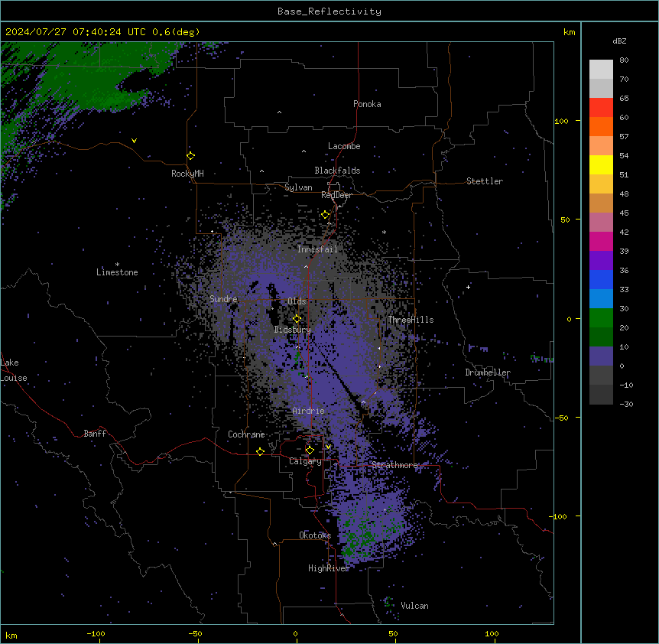Click the Banff label
Screen dimensions: 659x644
[x=95, y=434]
